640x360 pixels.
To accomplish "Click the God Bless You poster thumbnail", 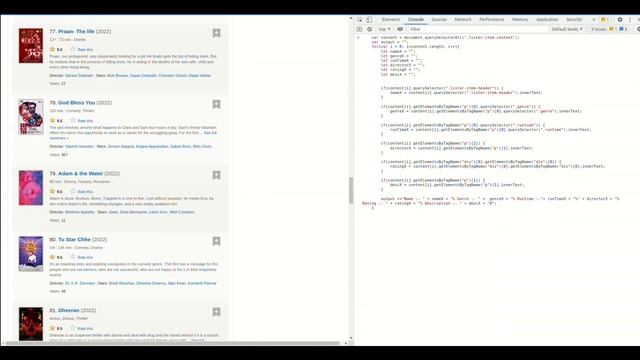I will 31,117.
